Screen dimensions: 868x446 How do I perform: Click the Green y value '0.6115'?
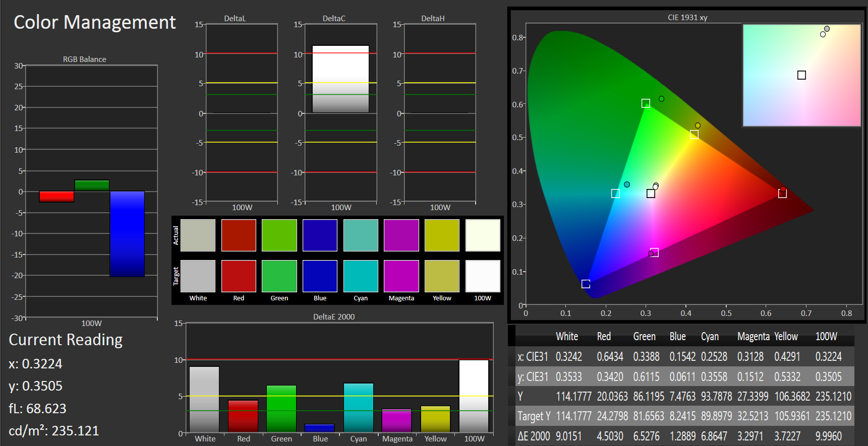(x=646, y=377)
